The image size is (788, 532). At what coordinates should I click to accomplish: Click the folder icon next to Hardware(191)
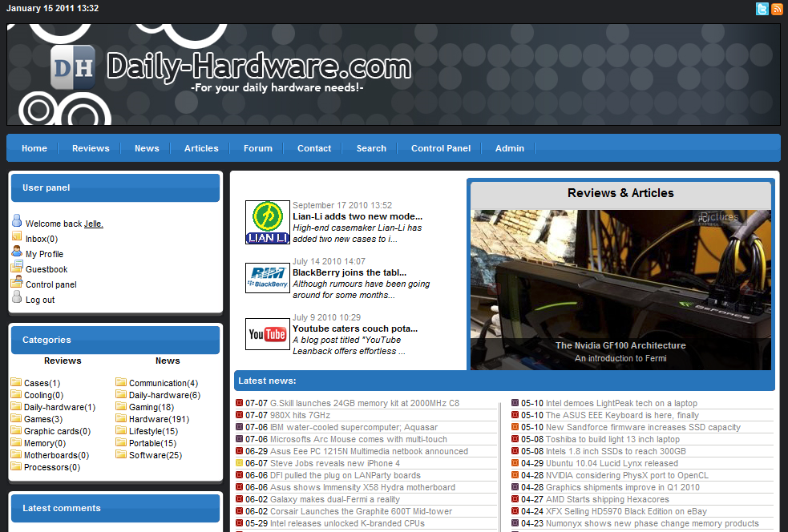coord(121,418)
